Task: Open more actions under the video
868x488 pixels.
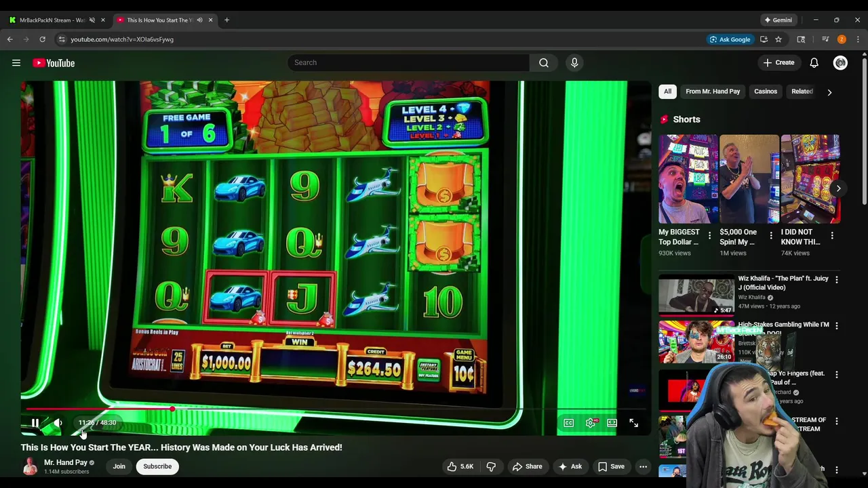Action: click(x=643, y=466)
